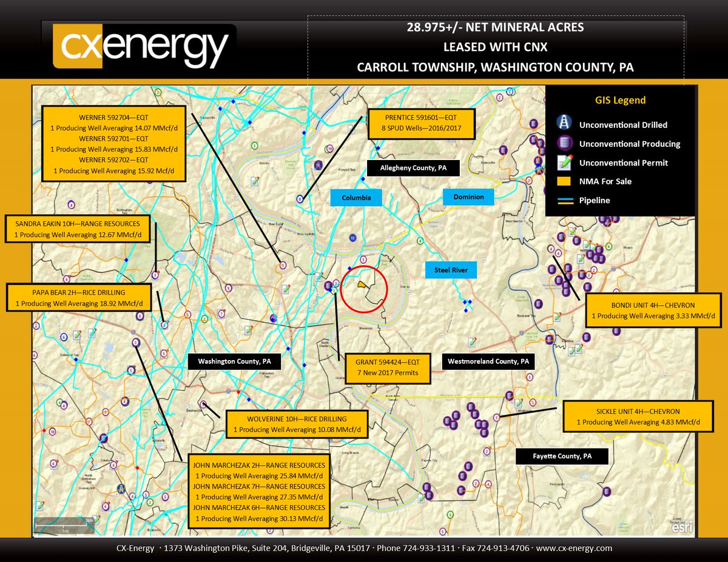Open the www.cx-energy.com link in footer
728x562 pixels.
(x=574, y=548)
